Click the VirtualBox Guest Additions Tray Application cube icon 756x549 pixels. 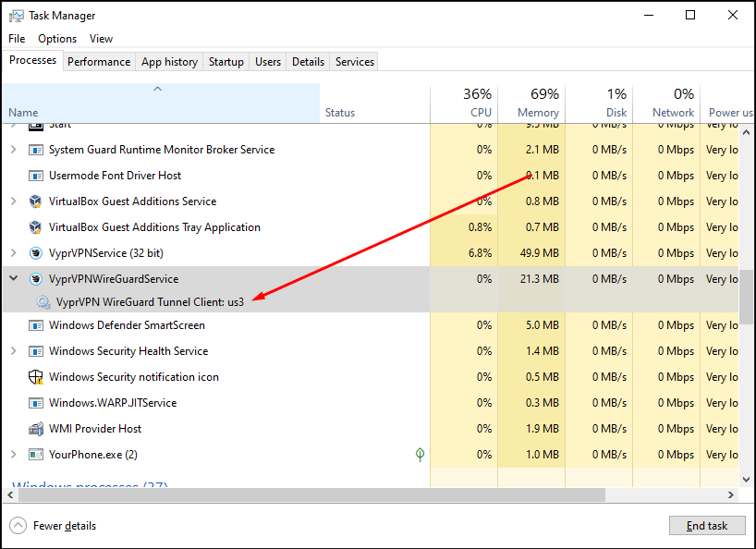tap(34, 226)
